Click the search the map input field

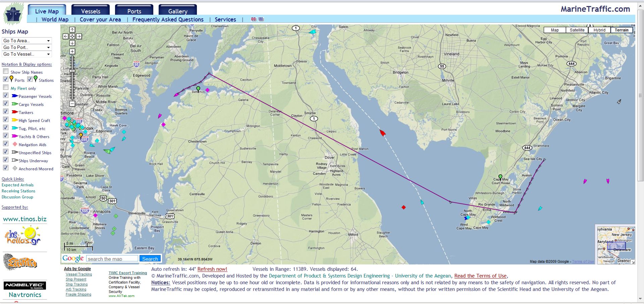click(x=112, y=258)
